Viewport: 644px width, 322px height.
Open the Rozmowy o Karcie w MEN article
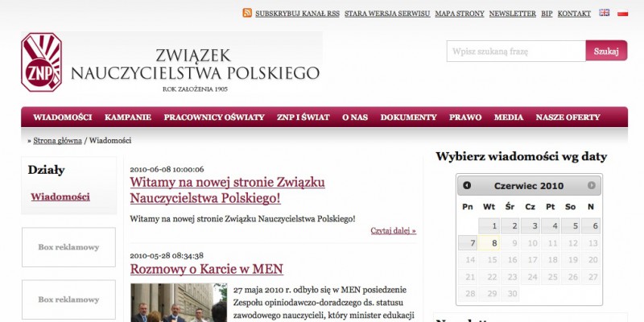207,270
